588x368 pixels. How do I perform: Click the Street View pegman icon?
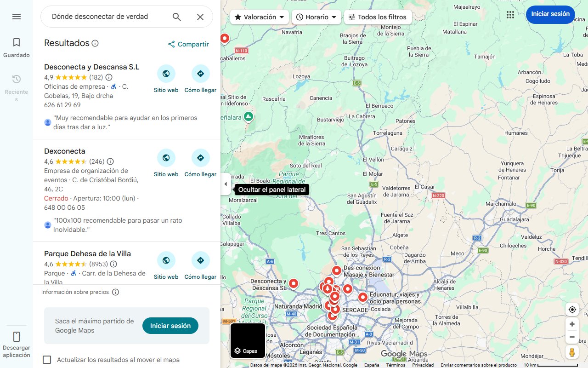pyautogui.click(x=572, y=352)
